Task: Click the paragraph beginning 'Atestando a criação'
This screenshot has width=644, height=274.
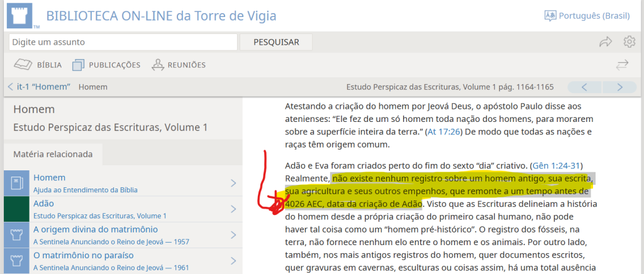Action: [438, 126]
